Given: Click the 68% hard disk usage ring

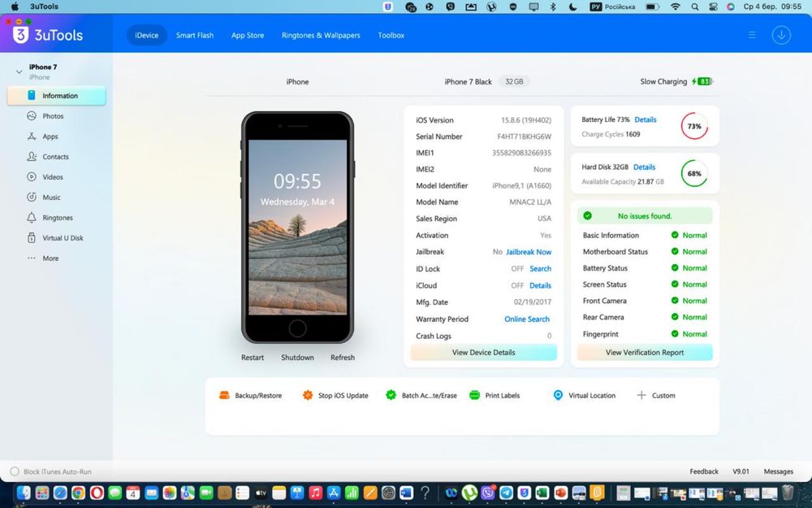Looking at the screenshot, I should pos(694,174).
